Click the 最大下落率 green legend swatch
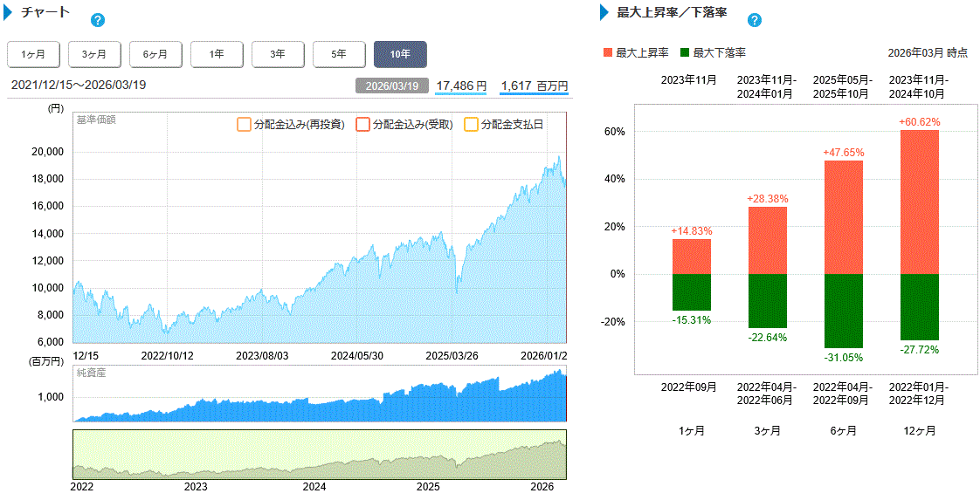Screen dimensions: 980x500 click(x=685, y=53)
